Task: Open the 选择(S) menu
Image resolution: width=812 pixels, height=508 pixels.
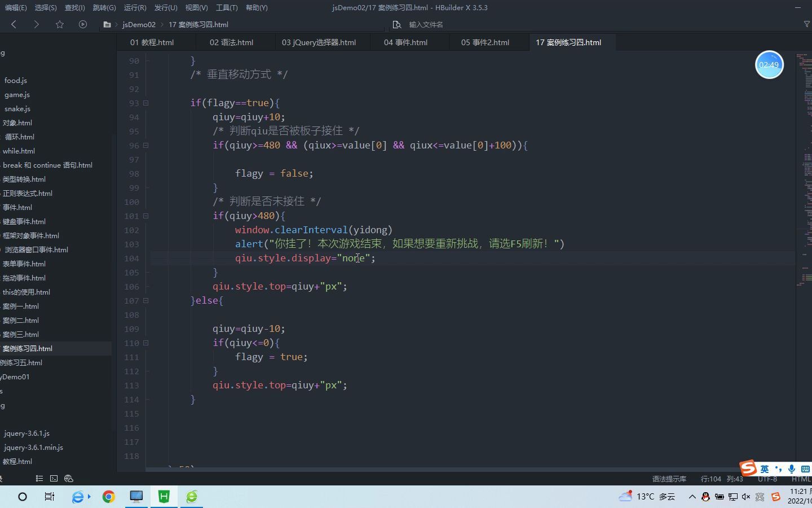Action: (46, 7)
